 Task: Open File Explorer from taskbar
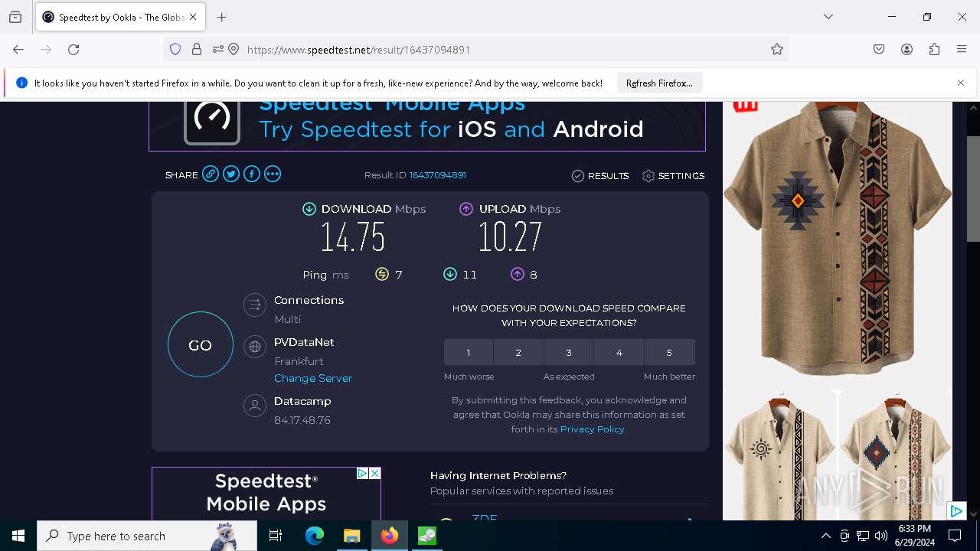tap(351, 536)
